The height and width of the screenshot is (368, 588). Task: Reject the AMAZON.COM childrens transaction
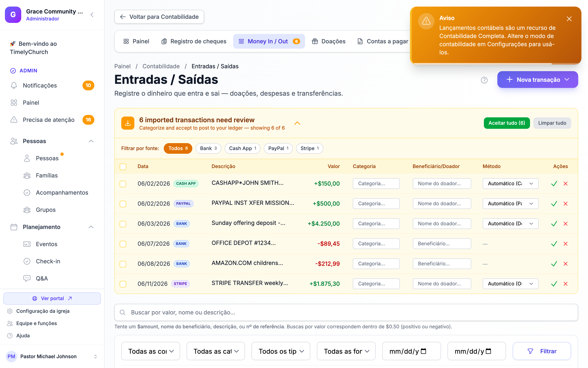[x=565, y=264]
